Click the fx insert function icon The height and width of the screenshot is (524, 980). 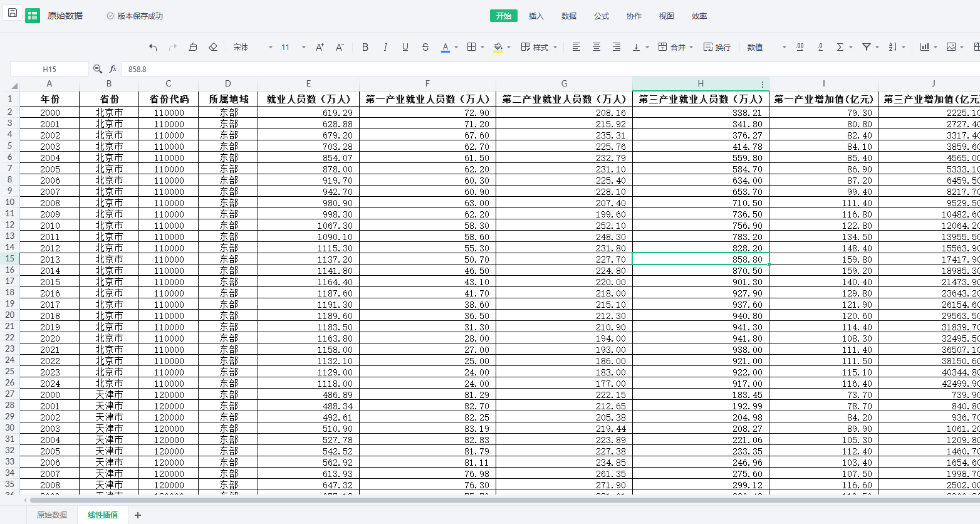[113, 69]
